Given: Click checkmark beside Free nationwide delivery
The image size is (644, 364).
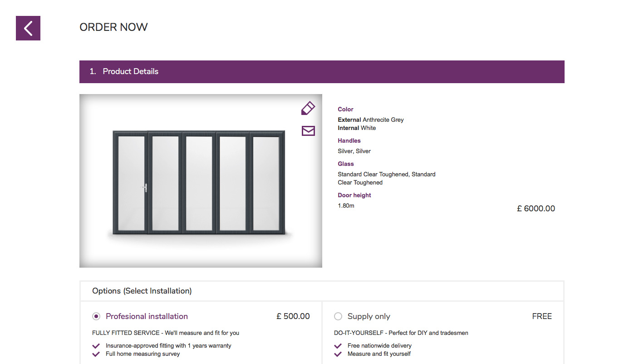Looking at the screenshot, I should click(338, 346).
